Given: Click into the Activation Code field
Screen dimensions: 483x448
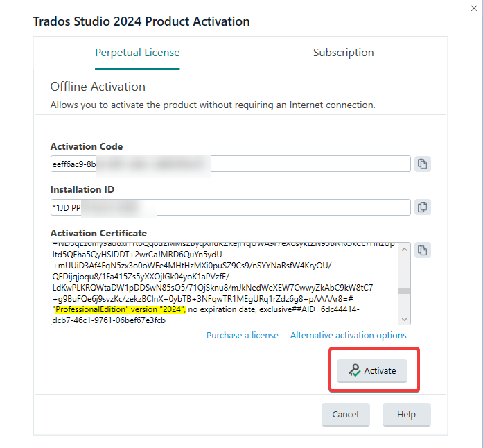Looking at the screenshot, I should coord(230,164).
